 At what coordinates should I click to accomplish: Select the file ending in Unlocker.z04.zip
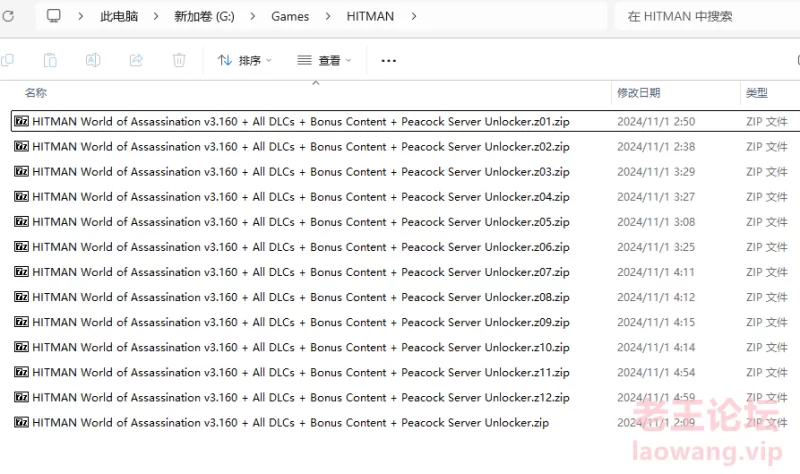pyautogui.click(x=301, y=196)
